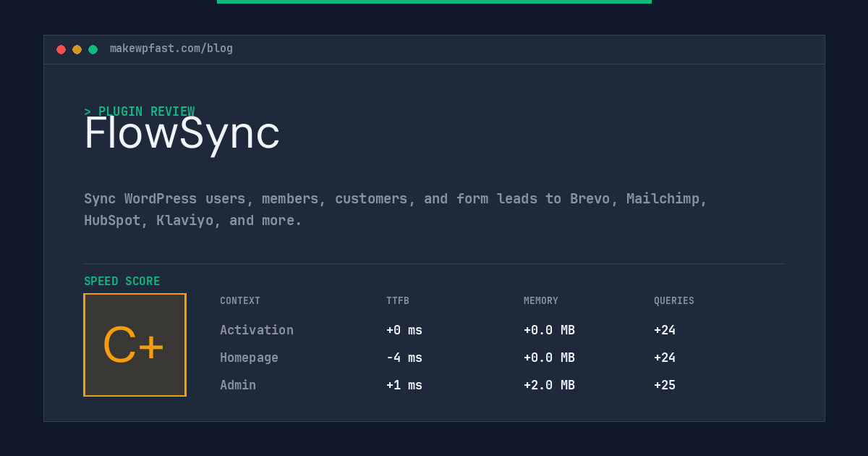This screenshot has width=868, height=456.
Task: Click the makewpfast.com/blog address text
Action: click(171, 48)
